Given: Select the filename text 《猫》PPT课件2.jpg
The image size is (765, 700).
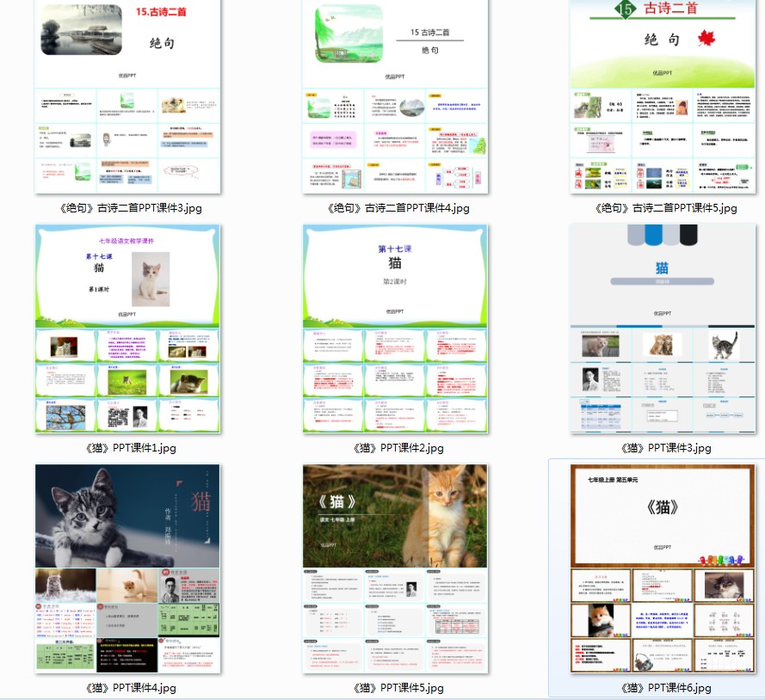Looking at the screenshot, I should click(395, 447).
